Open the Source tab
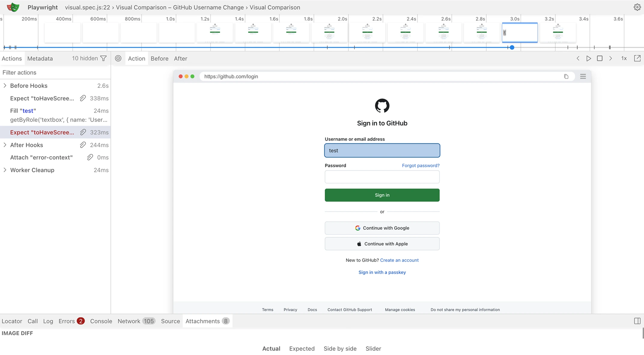This screenshot has width=644, height=355. coord(170,321)
